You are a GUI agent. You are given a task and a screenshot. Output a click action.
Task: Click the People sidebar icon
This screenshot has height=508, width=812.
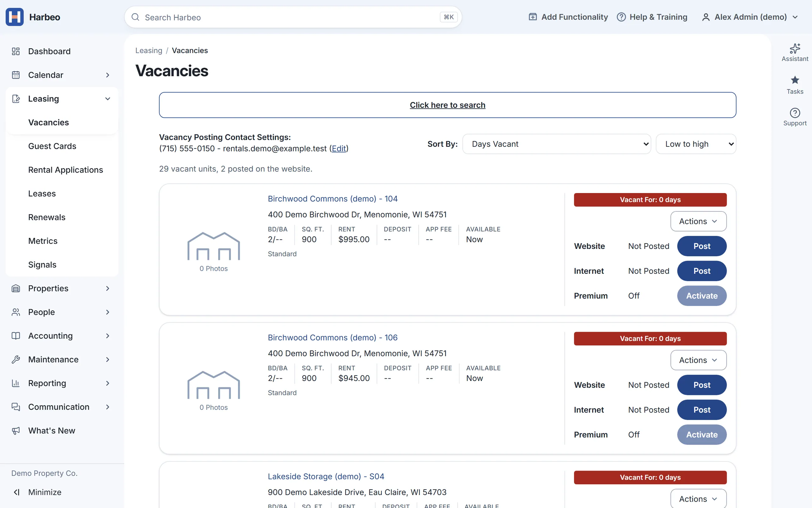(x=16, y=312)
